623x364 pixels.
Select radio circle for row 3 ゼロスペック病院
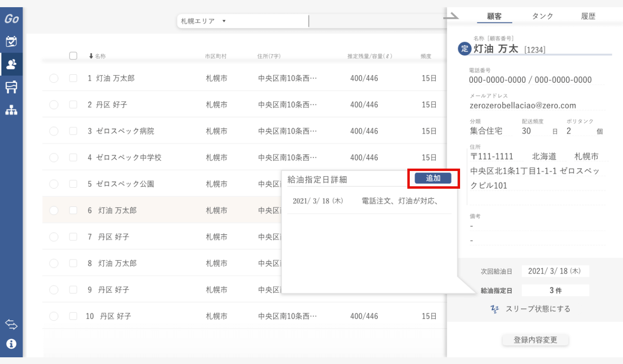(54, 131)
